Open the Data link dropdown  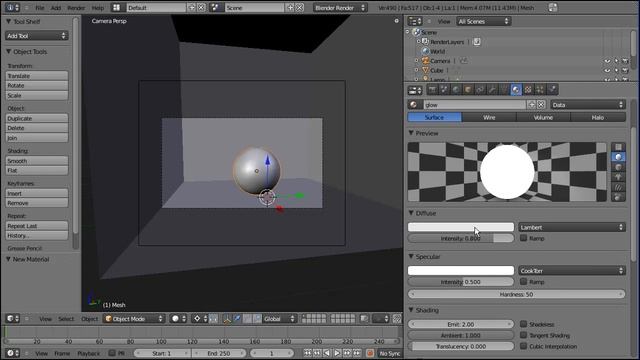(x=588, y=105)
